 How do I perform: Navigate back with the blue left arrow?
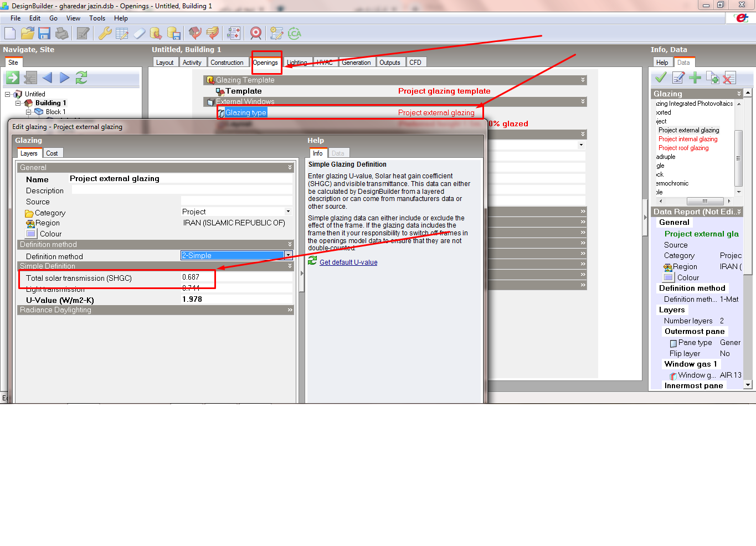click(x=47, y=78)
